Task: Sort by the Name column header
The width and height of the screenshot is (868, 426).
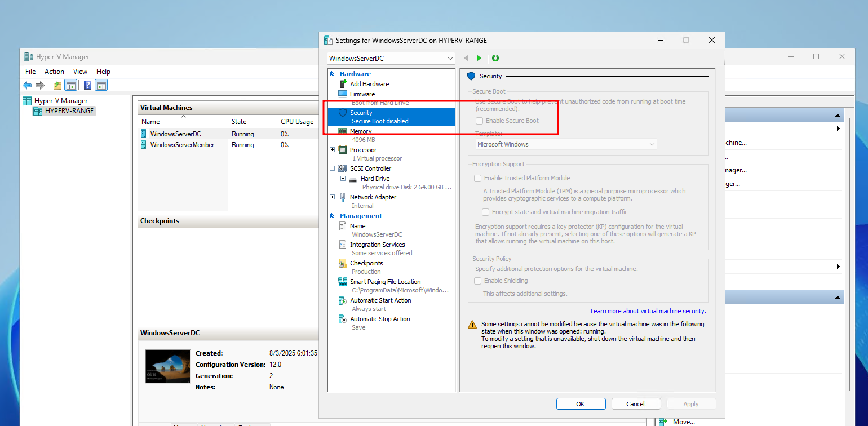Action: (x=183, y=122)
